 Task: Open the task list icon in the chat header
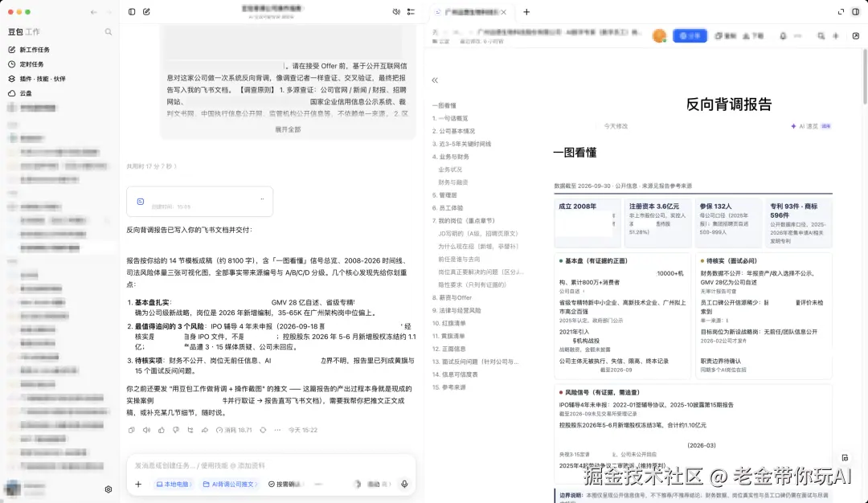point(411,11)
